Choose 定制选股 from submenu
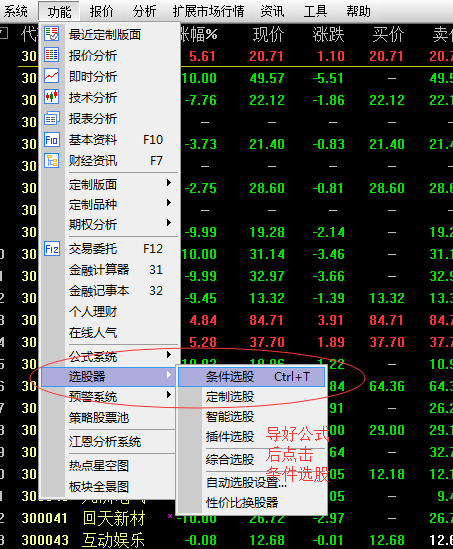The width and height of the screenshot is (453, 549). click(x=251, y=397)
